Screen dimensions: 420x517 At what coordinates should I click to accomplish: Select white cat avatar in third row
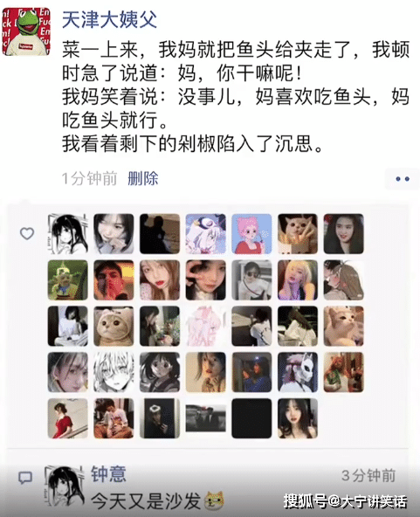(x=343, y=326)
